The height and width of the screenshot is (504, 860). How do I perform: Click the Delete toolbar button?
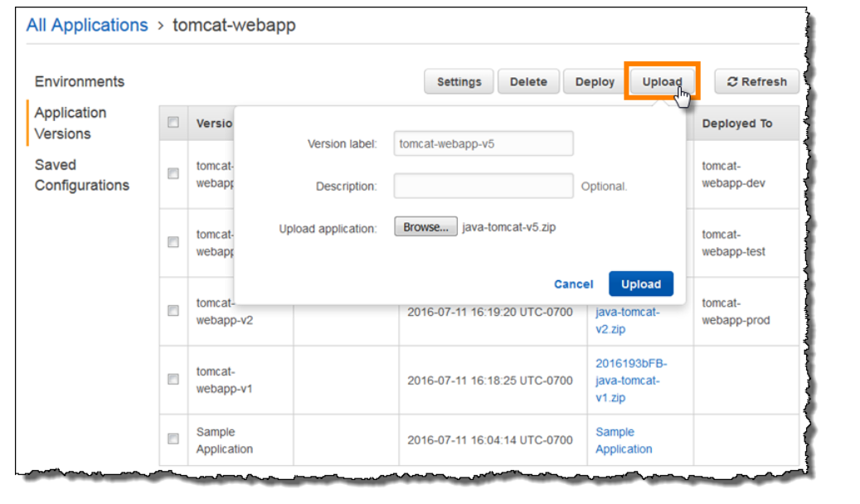tap(528, 82)
